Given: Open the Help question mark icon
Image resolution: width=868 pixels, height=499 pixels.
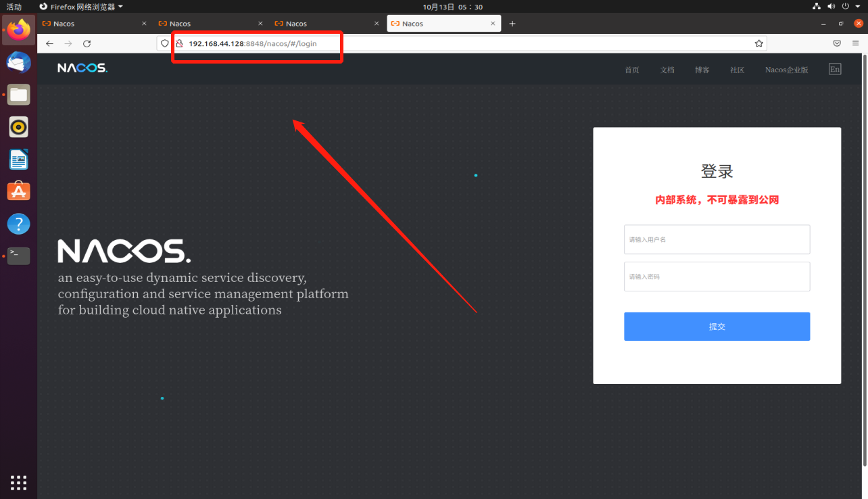Looking at the screenshot, I should pos(19,224).
